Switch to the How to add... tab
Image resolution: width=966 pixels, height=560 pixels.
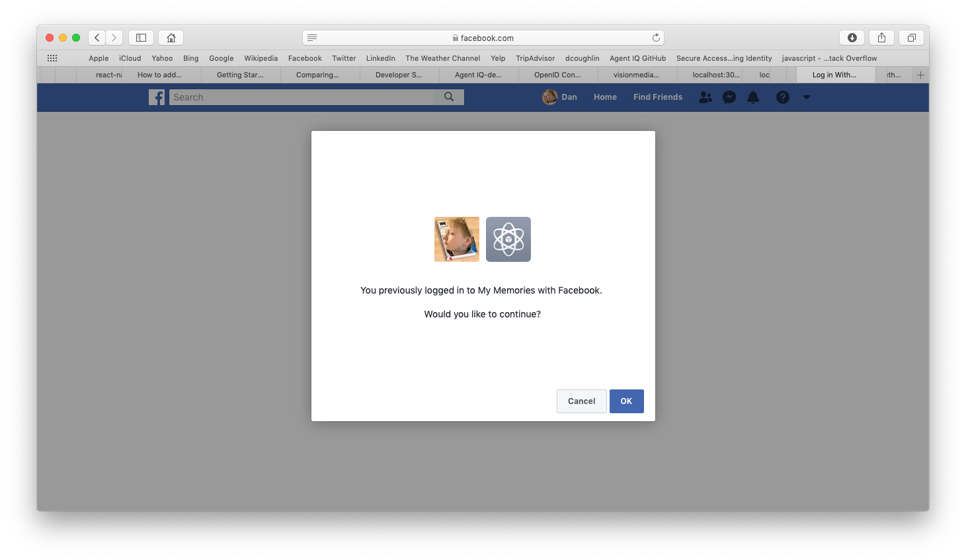pos(161,75)
